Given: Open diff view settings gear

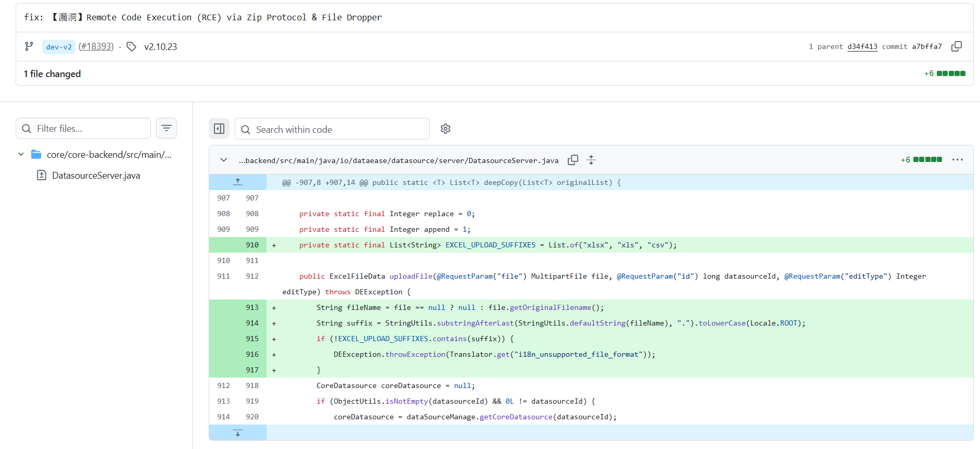Looking at the screenshot, I should (x=446, y=129).
